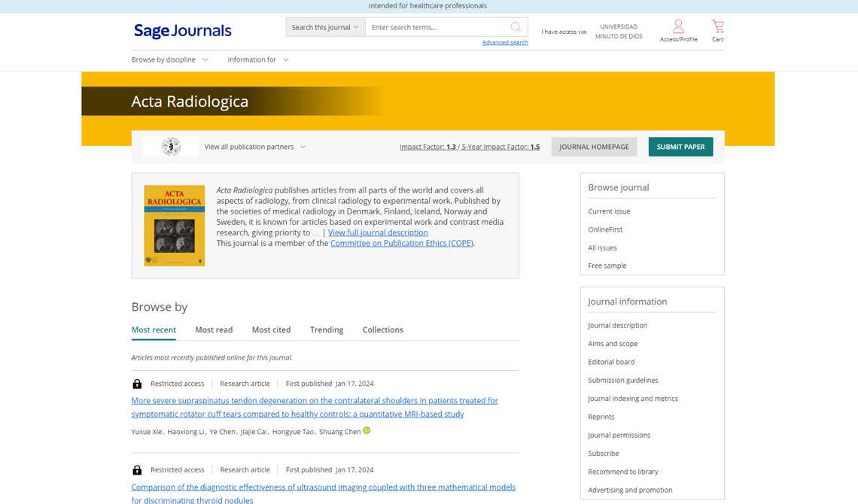858x504 pixels.
Task: Click author Hongyue Tao
Action: (294, 432)
